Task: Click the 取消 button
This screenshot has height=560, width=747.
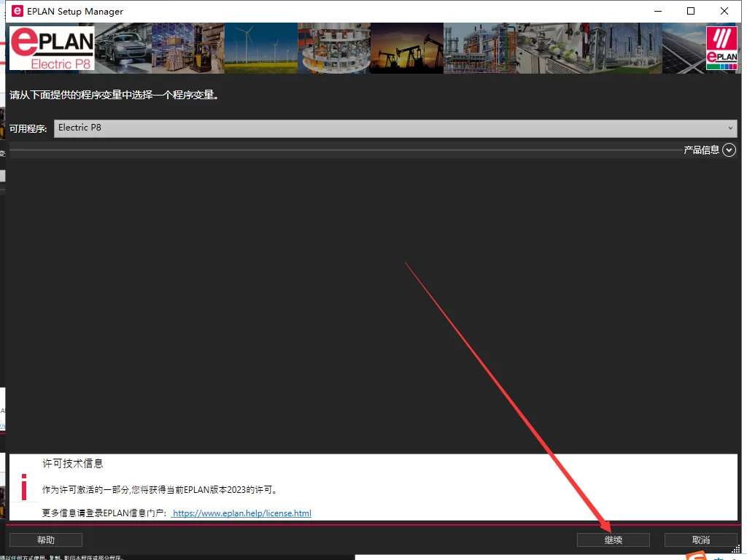Action: coord(700,540)
